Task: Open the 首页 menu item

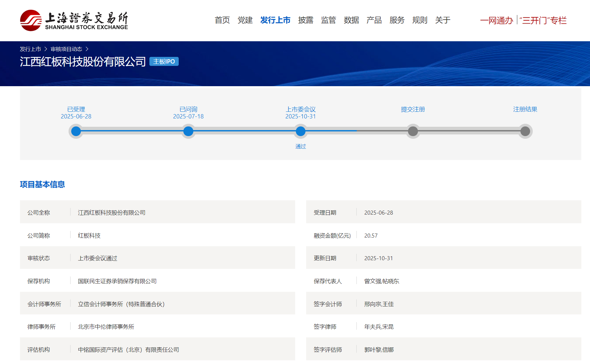Action: point(222,20)
